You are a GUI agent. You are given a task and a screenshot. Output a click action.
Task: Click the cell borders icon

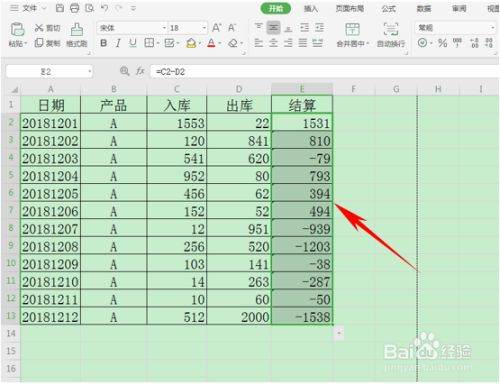point(149,43)
